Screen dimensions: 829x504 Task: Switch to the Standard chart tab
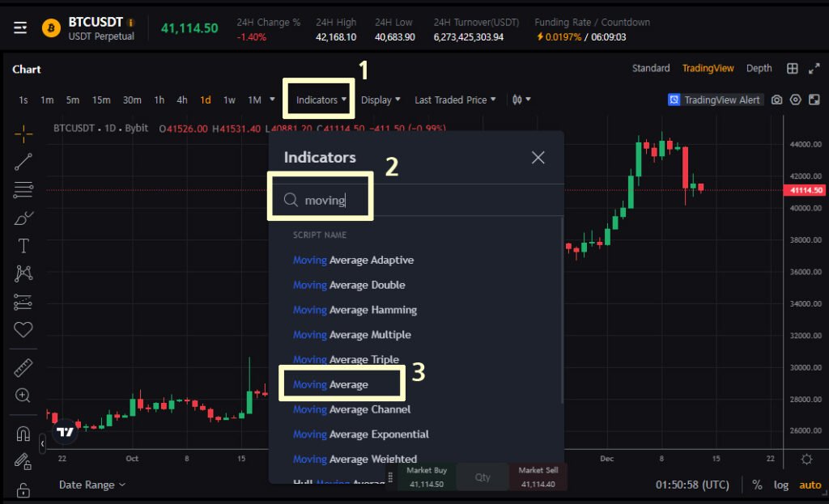tap(651, 68)
